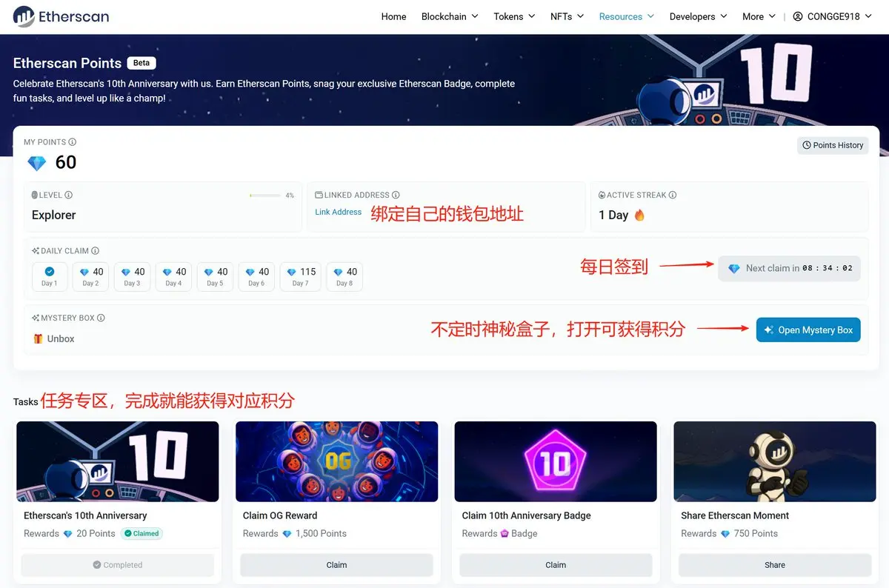This screenshot has width=889, height=588.
Task: Click the Level progress bar
Action: tap(265, 196)
